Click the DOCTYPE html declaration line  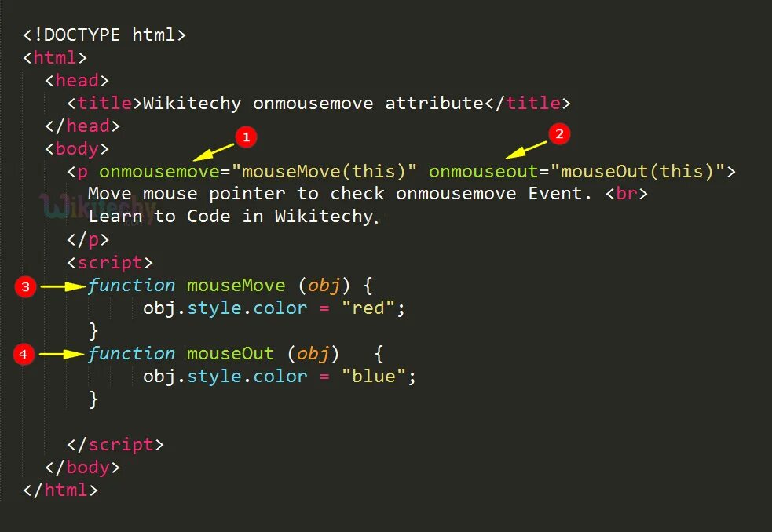click(104, 35)
